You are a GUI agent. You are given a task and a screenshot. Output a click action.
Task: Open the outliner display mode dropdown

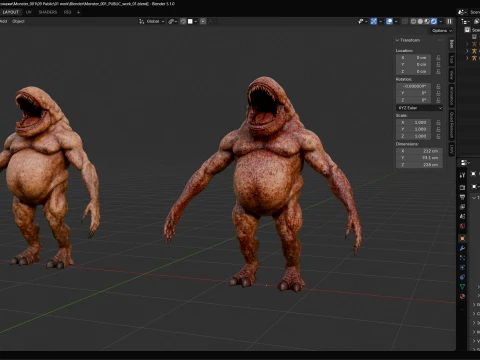point(464,21)
